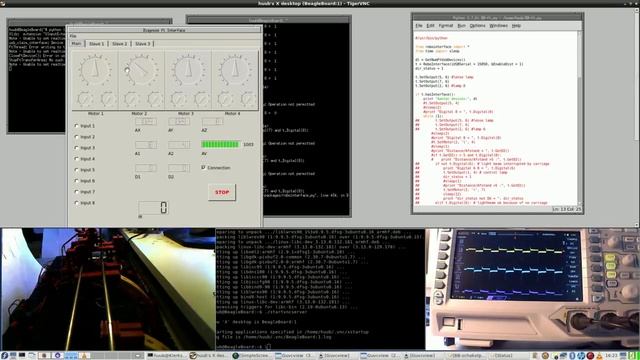
Task: Open the Windows menu in Python editor
Action: tap(498, 26)
